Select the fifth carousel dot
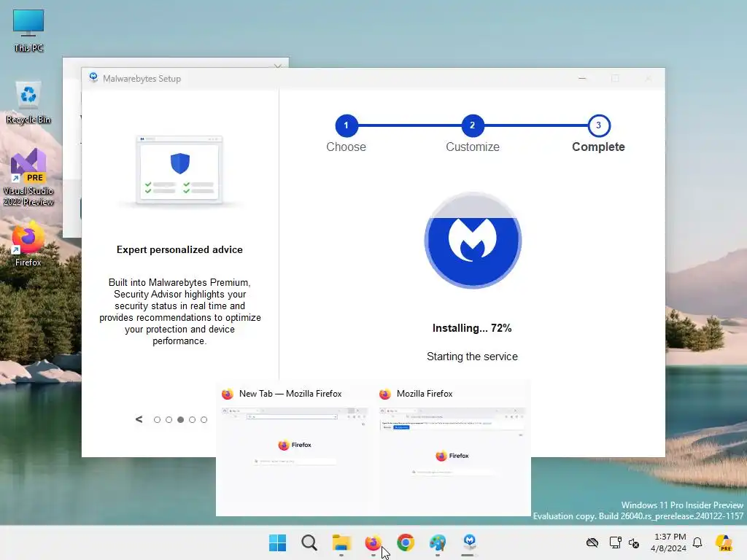The height and width of the screenshot is (560, 747). coord(204,419)
